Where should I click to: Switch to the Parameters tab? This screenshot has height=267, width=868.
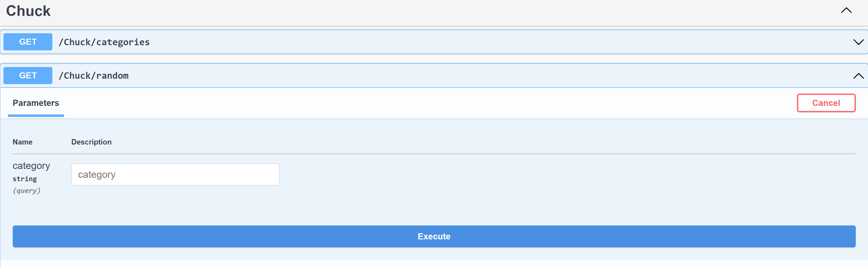pos(36,103)
